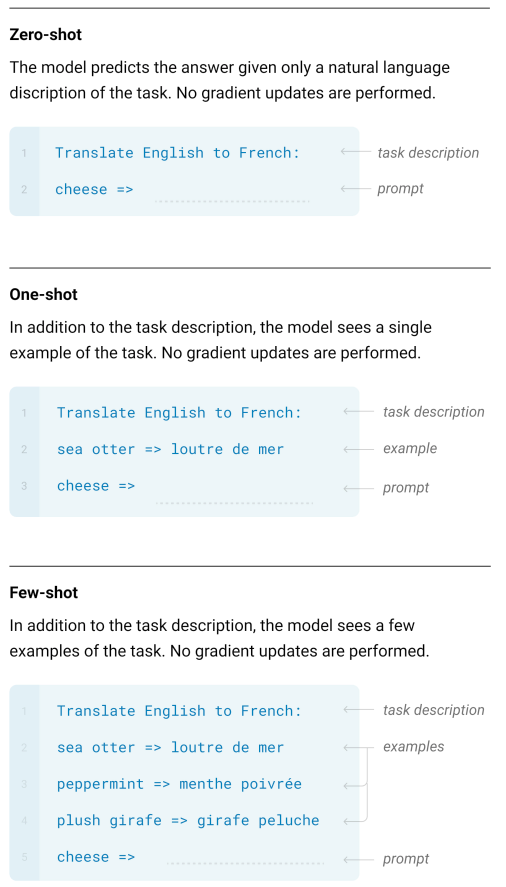The height and width of the screenshot is (887, 506).
Task: Click the arrow beside one-shot prompt label
Action: (x=358, y=488)
